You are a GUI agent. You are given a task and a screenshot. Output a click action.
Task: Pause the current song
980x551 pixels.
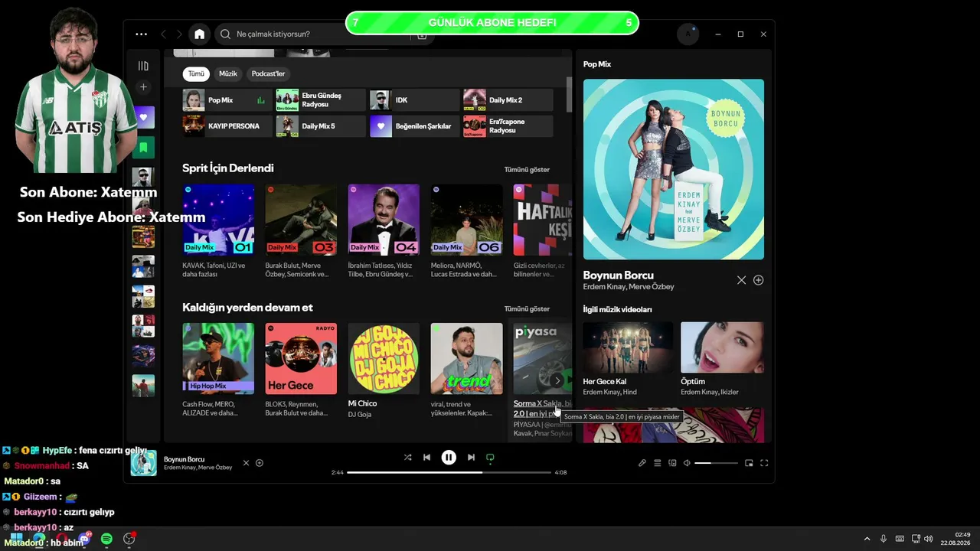click(x=449, y=458)
